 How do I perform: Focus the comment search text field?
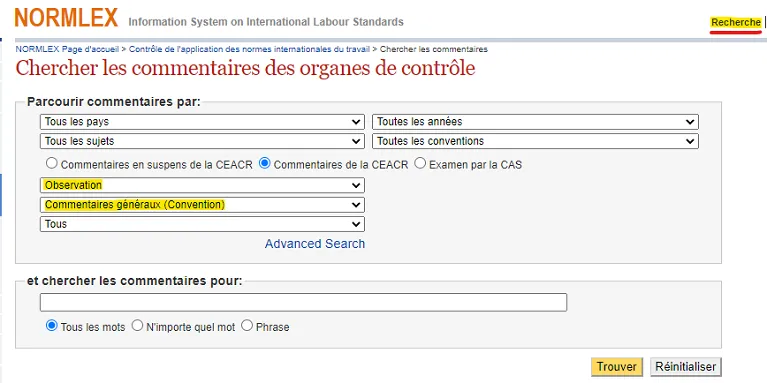(303, 302)
